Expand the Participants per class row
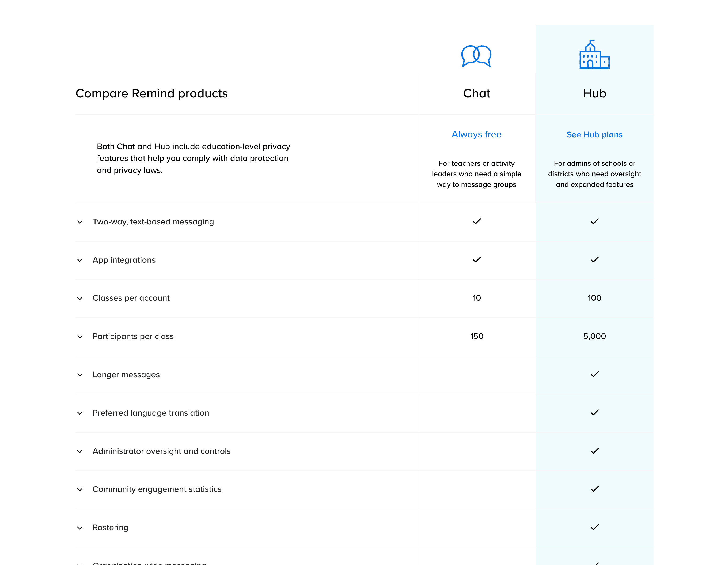Image resolution: width=728 pixels, height=565 pixels. (x=80, y=337)
